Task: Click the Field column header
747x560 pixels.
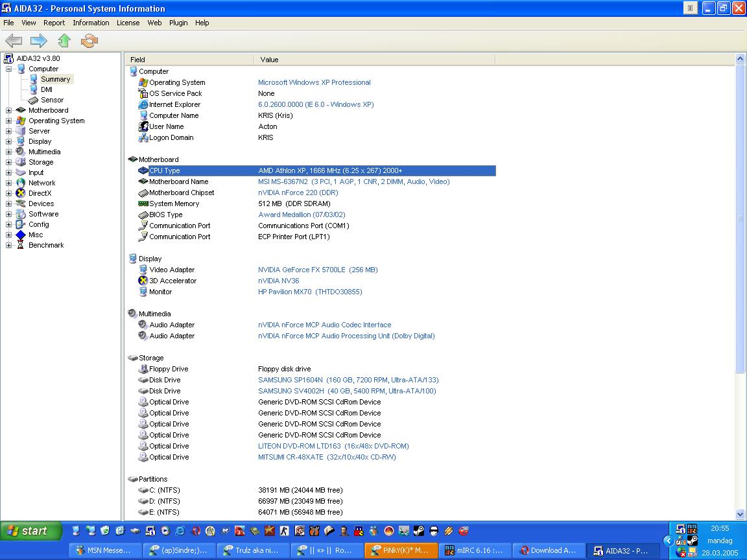Action: pyautogui.click(x=189, y=60)
